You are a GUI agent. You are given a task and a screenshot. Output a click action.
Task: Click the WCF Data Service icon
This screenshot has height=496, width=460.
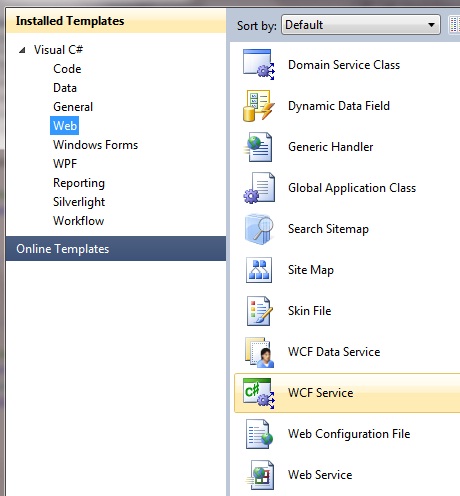[x=259, y=352]
